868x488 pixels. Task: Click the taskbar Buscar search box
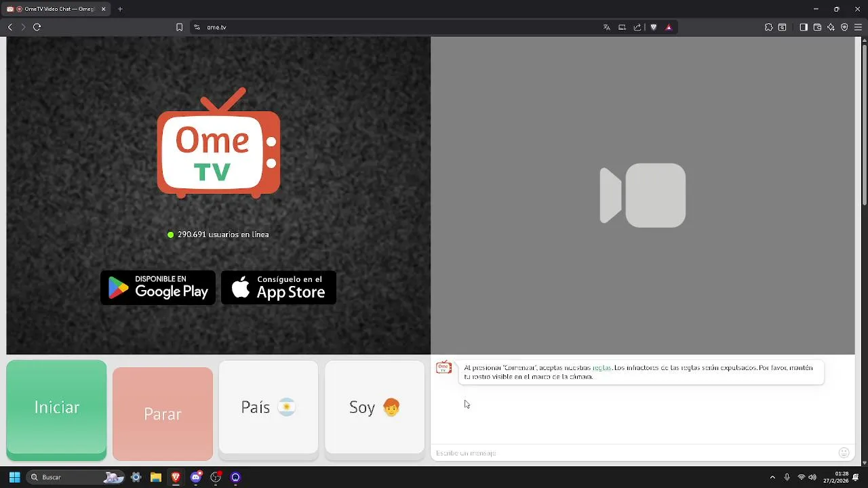click(x=75, y=477)
